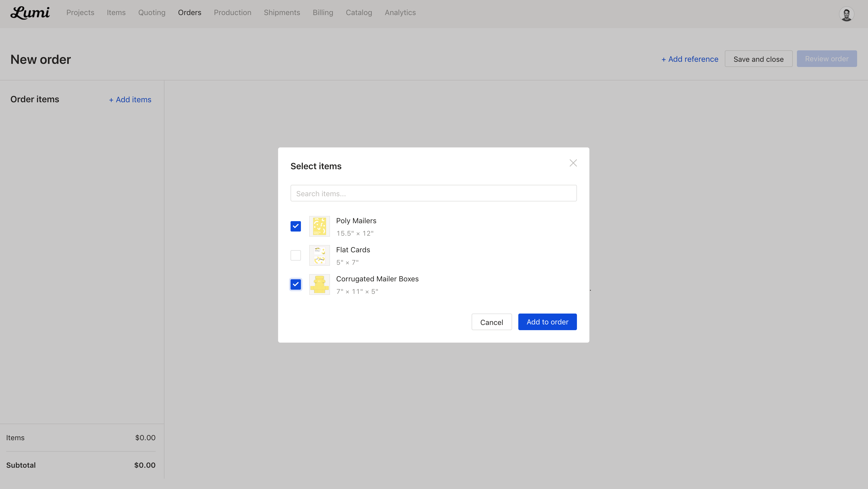Viewport: 868px width, 489px height.
Task: Open the user profile avatar
Action: click(846, 14)
